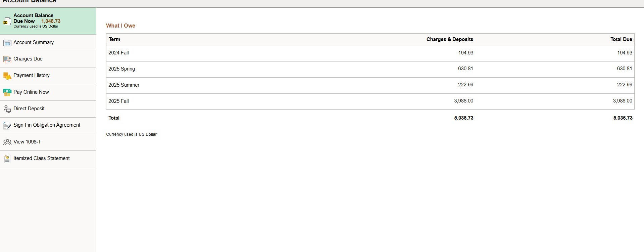Go to Payment History
This screenshot has width=644, height=252.
click(48, 76)
